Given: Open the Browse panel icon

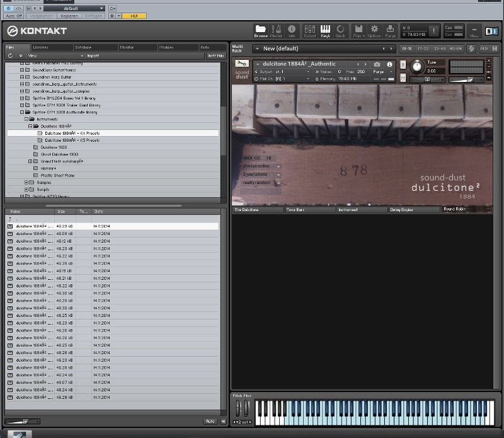Looking at the screenshot, I should click(261, 31).
